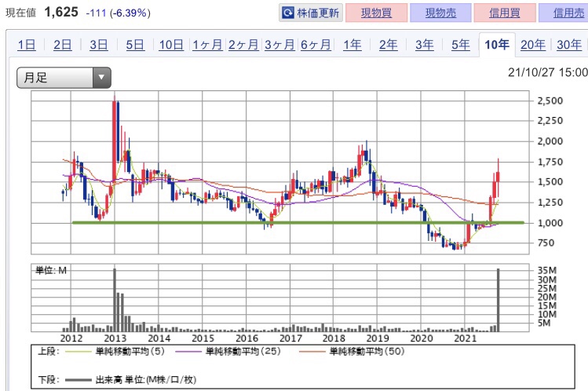Click the 2017 year axis label
Viewport: 588px width, 391px height.
[x=290, y=338]
